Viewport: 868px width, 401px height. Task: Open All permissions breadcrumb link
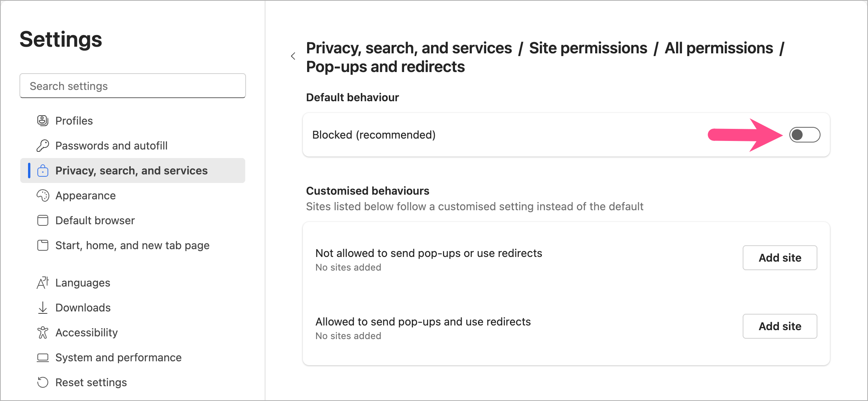point(719,48)
